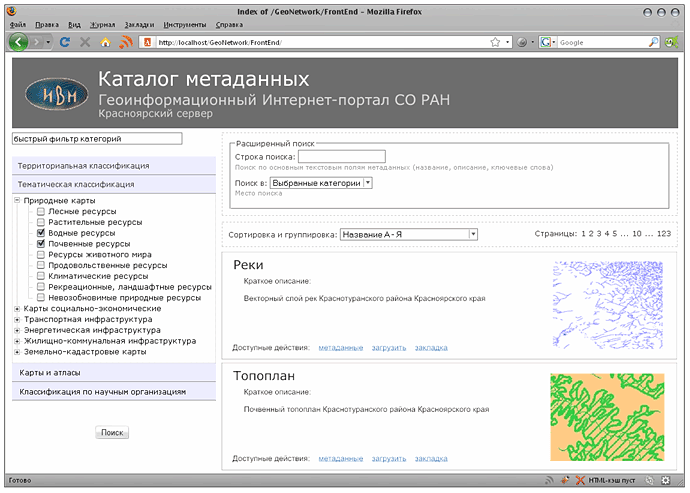Click the Поиск button in sidebar
The height and width of the screenshot is (493, 690).
click(x=112, y=433)
